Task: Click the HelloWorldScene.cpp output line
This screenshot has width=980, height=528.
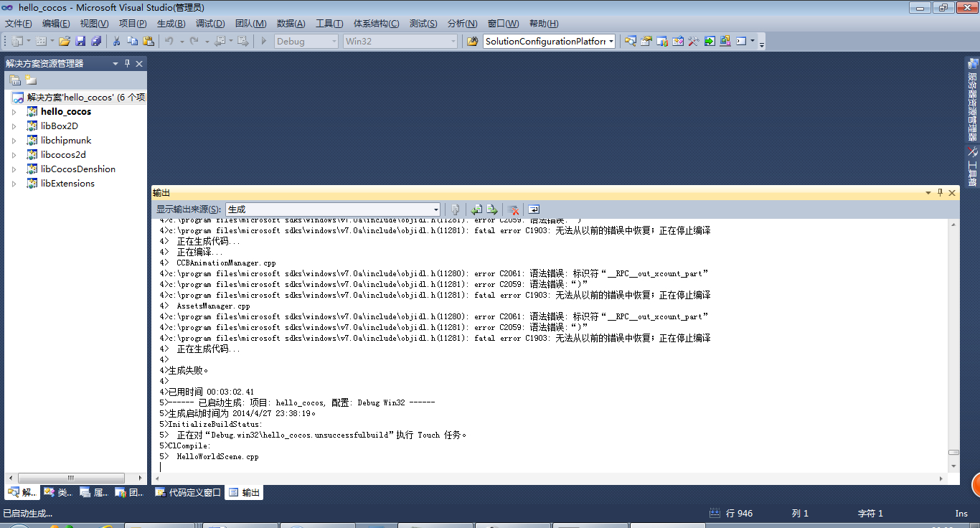Action: coord(209,456)
